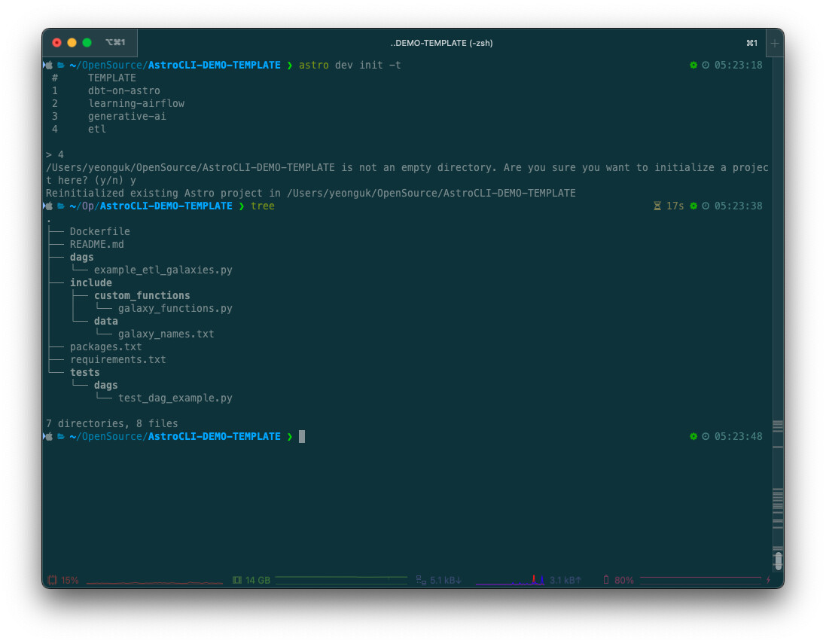
Task: Click the Apple logo on the last empty prompt
Action: [48, 436]
